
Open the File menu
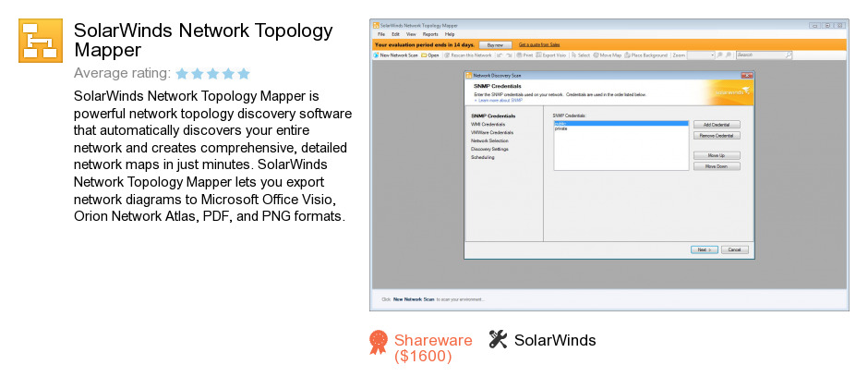(381, 34)
